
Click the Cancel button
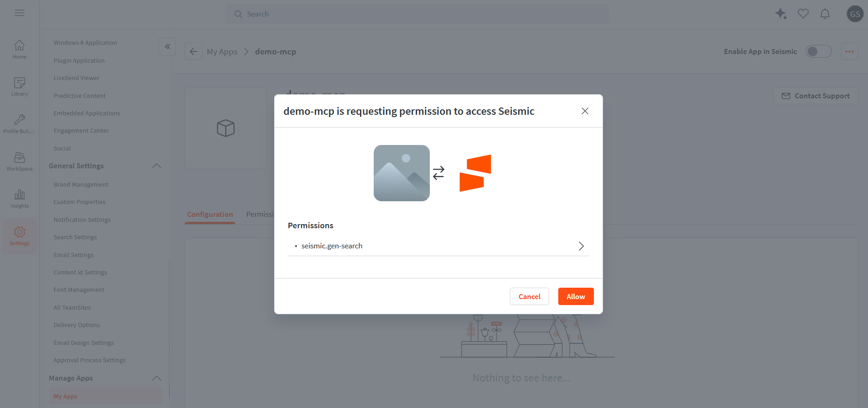pos(529,296)
